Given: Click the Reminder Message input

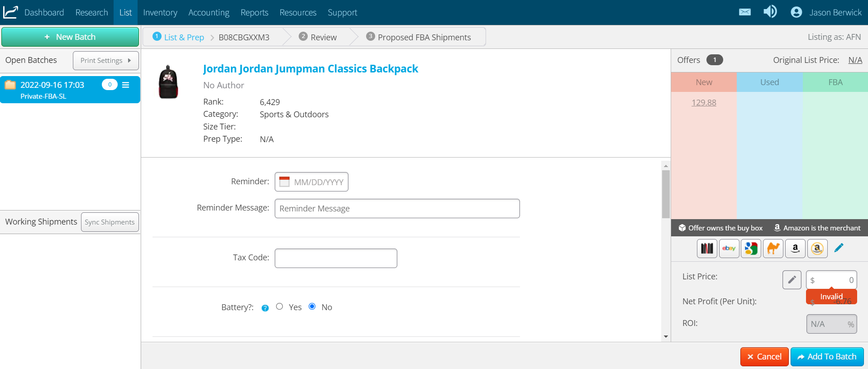Looking at the screenshot, I should pos(397,209).
